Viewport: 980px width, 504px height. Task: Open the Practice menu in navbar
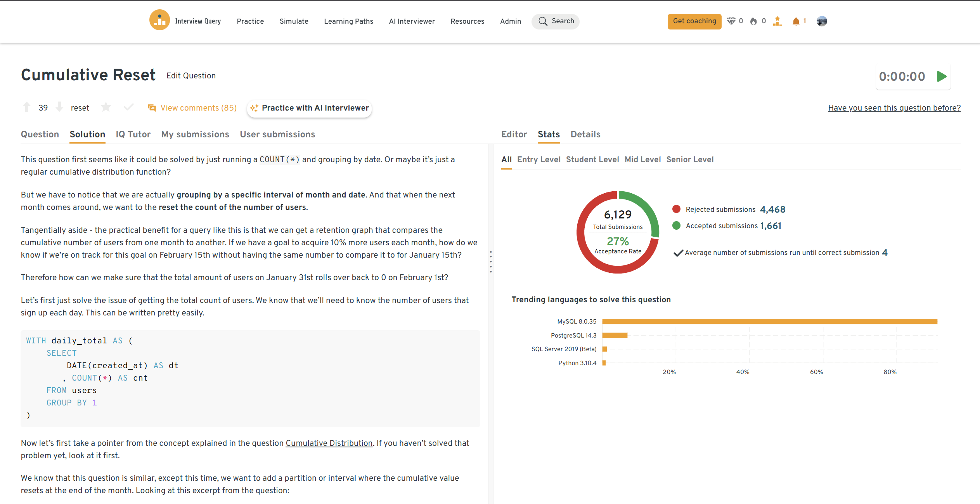tap(250, 21)
